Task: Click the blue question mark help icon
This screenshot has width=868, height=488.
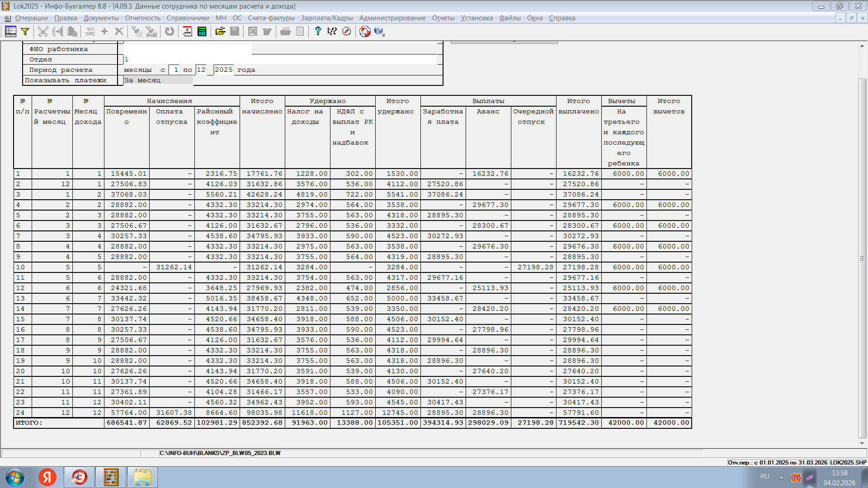Action: pos(318,31)
